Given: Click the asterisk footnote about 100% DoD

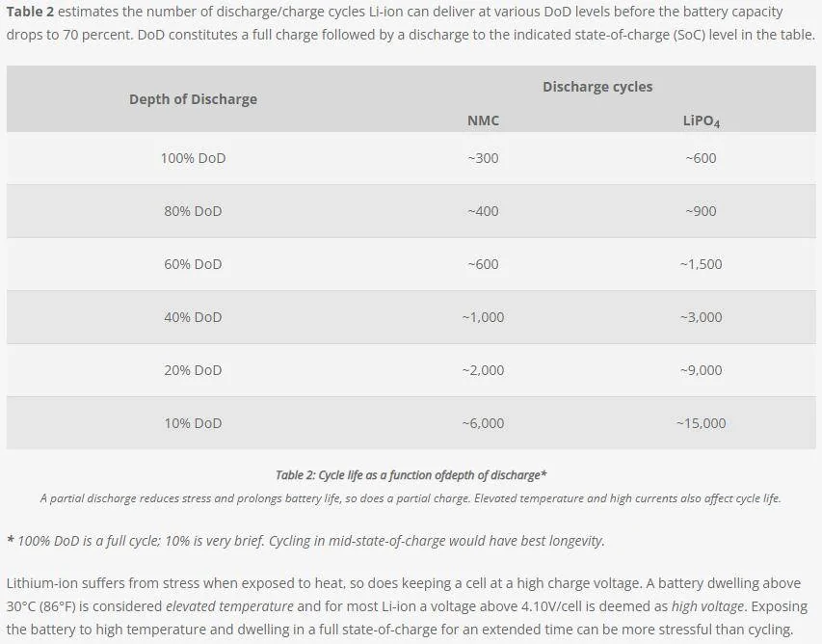Looking at the screenshot, I should 305,541.
